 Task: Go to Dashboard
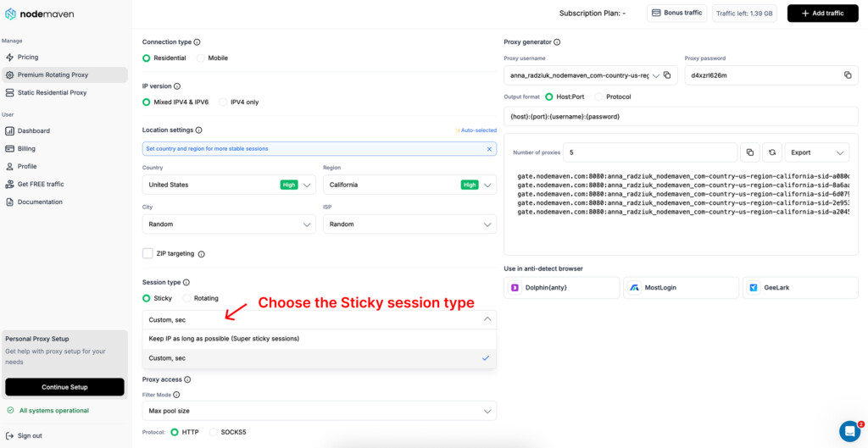[x=34, y=131]
